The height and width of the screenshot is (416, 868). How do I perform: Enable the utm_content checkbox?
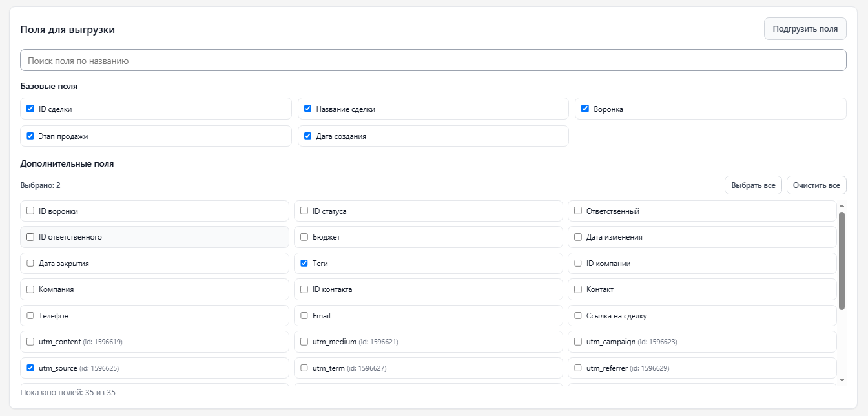coord(30,342)
